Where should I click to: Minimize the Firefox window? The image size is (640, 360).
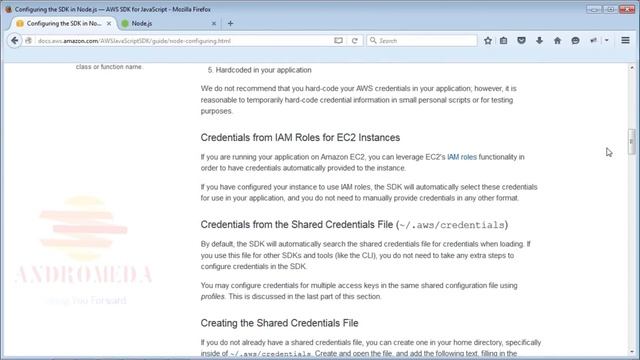tap(594, 9)
